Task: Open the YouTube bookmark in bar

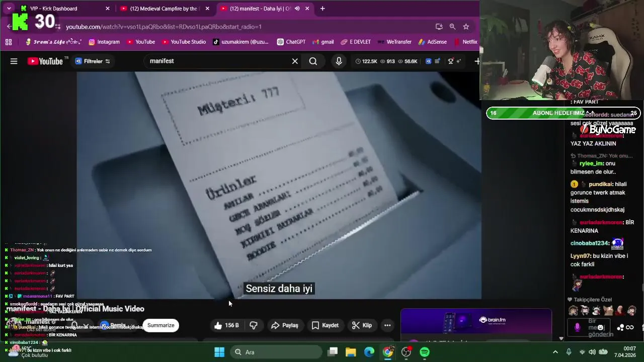Action: tap(140, 42)
